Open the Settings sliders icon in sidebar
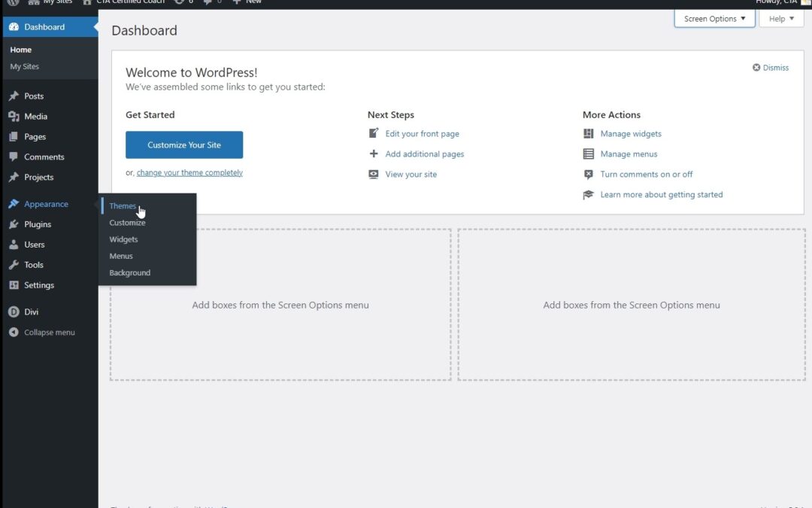This screenshot has width=812, height=508. click(x=14, y=285)
